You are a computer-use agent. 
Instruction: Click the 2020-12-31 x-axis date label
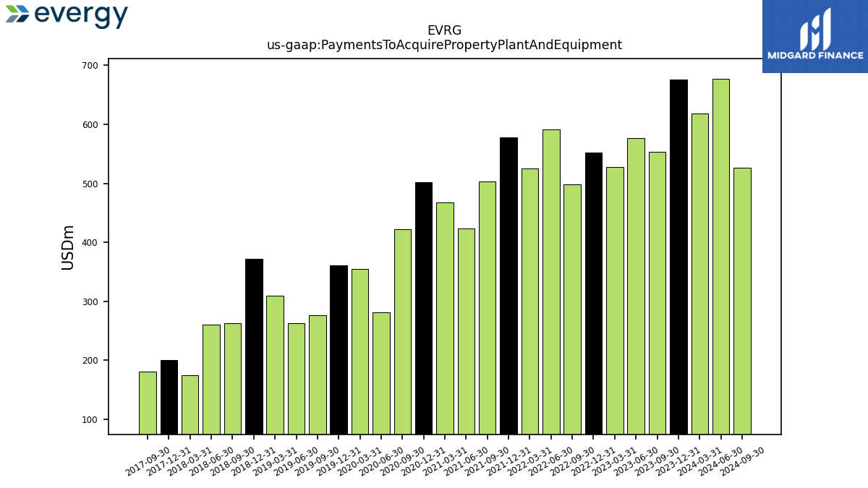[423, 461]
